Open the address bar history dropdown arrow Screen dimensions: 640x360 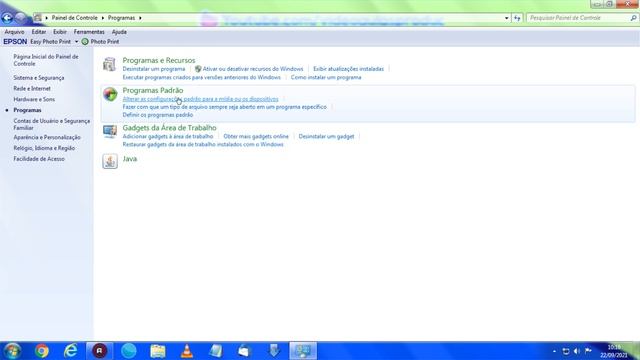[507, 18]
